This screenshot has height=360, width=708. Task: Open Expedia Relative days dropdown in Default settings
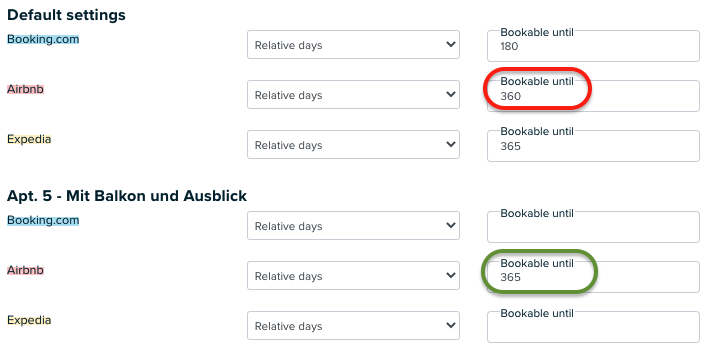click(x=353, y=145)
